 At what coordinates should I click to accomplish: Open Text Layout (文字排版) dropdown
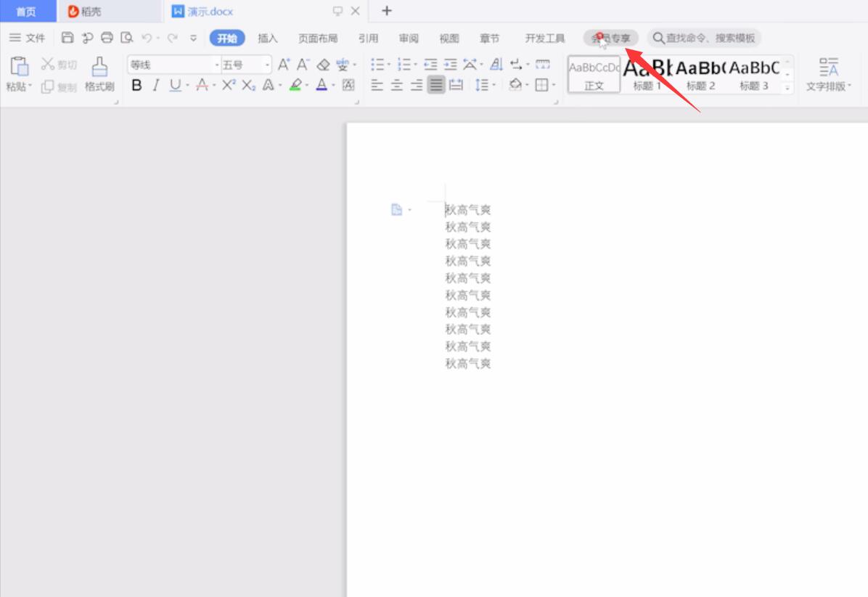tap(829, 74)
